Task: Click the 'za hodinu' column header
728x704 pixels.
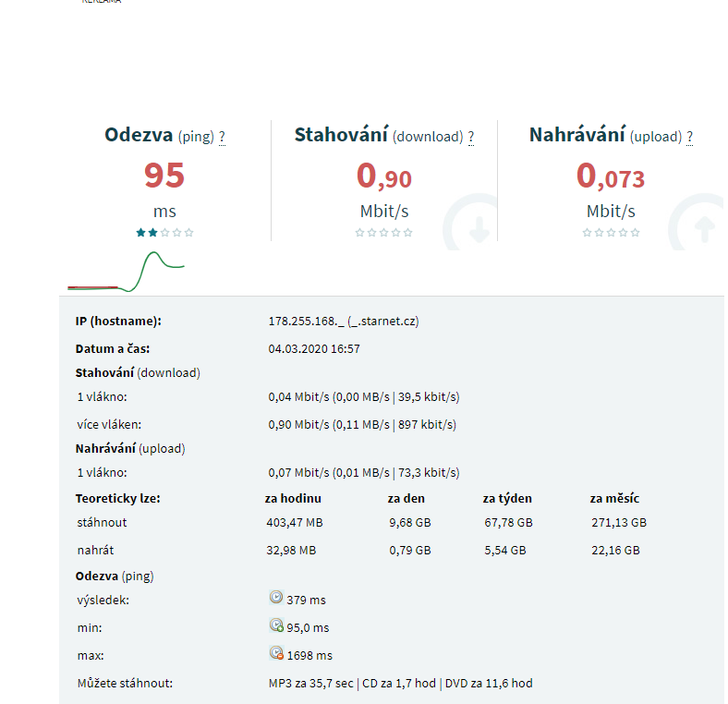Action: point(293,499)
